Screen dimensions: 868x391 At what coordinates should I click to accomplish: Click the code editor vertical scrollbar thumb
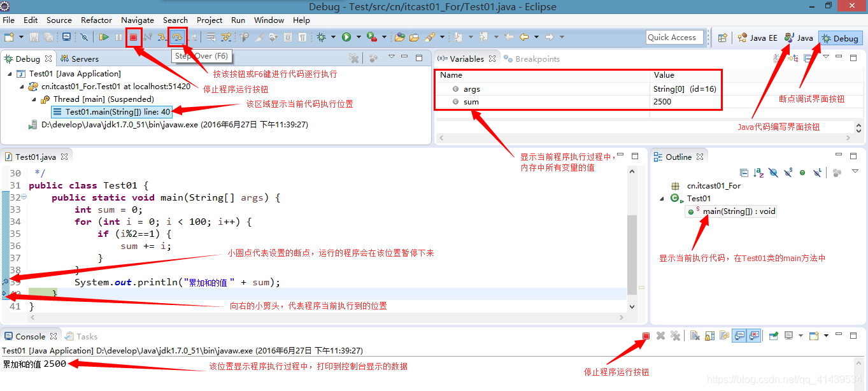632,255
